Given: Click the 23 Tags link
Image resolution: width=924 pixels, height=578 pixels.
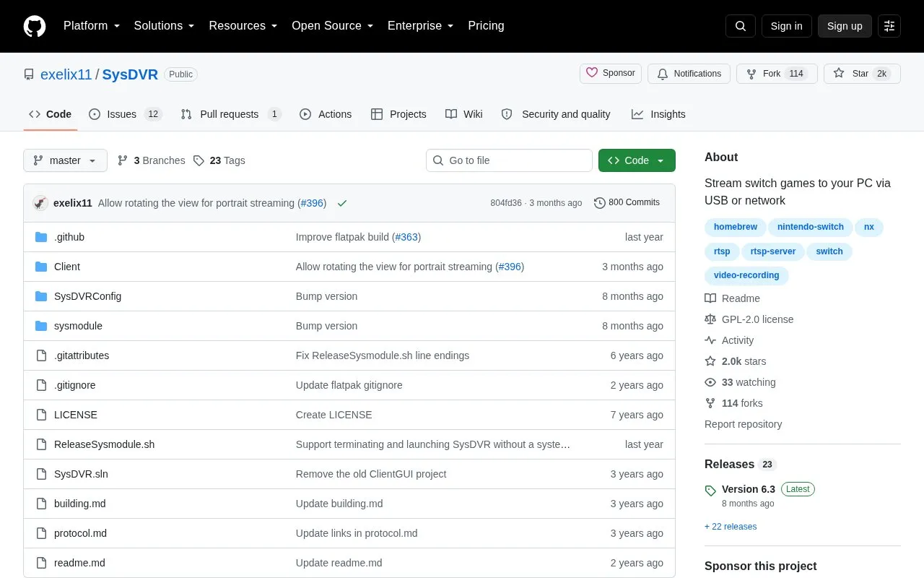Looking at the screenshot, I should 219,160.
